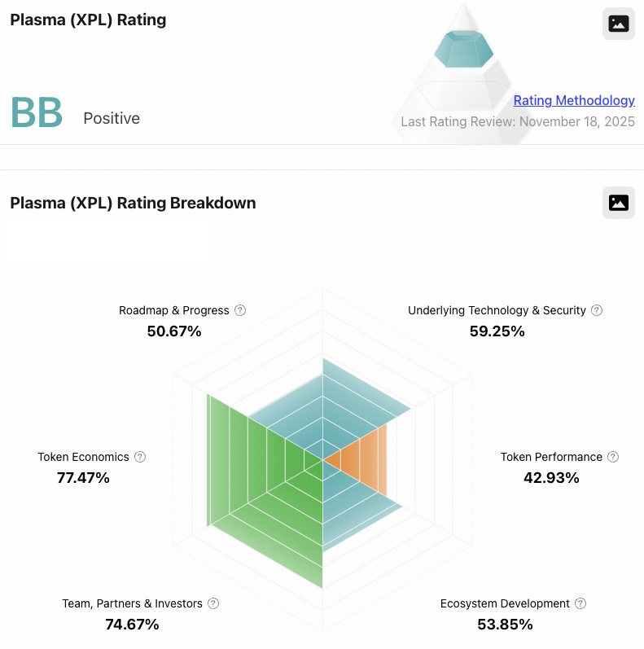The height and width of the screenshot is (649, 644).
Task: Click the 77.47% Token Economics score
Action: (83, 478)
